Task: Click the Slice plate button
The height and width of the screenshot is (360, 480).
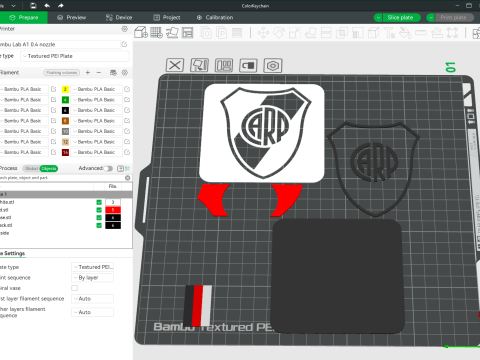Action: click(401, 18)
